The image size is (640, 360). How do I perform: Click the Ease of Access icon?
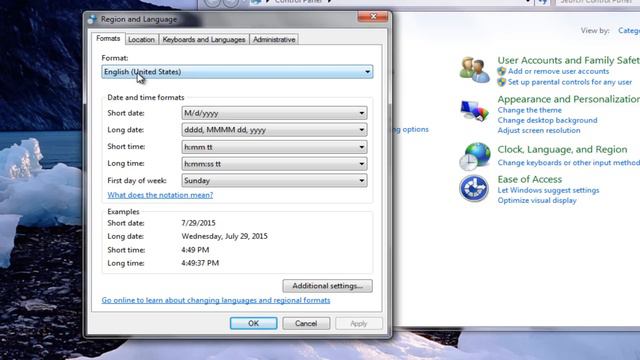point(474,189)
